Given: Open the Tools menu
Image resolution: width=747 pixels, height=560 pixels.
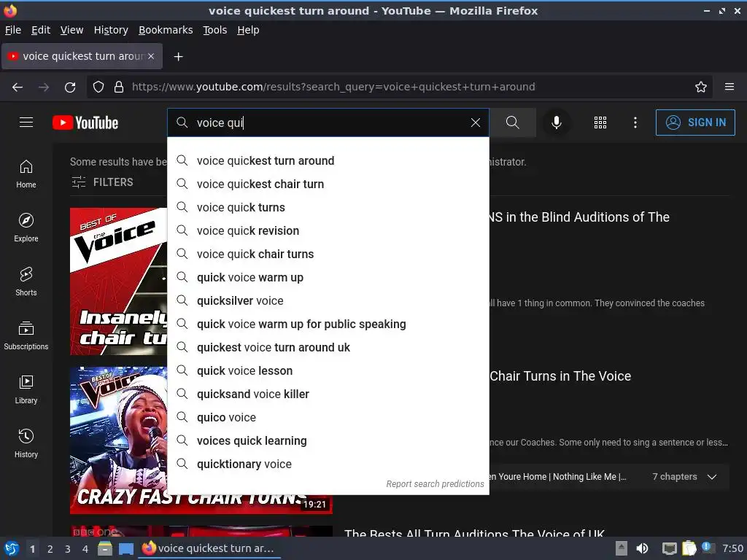Looking at the screenshot, I should click(215, 30).
